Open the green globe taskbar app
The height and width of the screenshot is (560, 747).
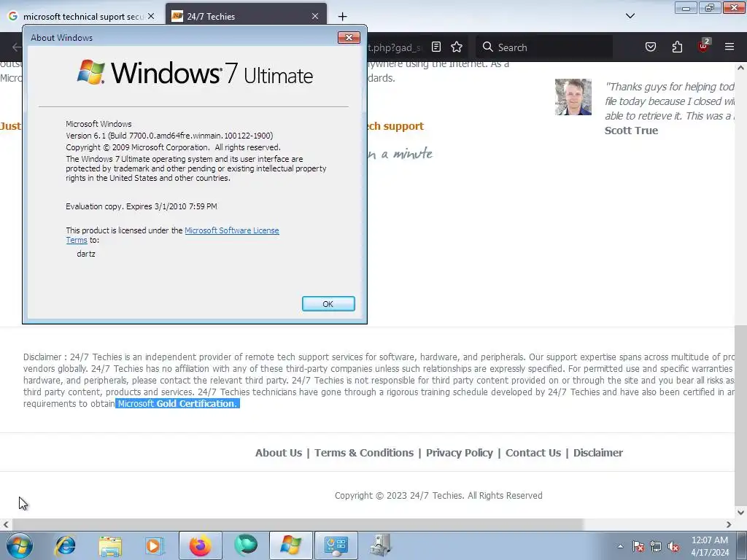(x=246, y=545)
